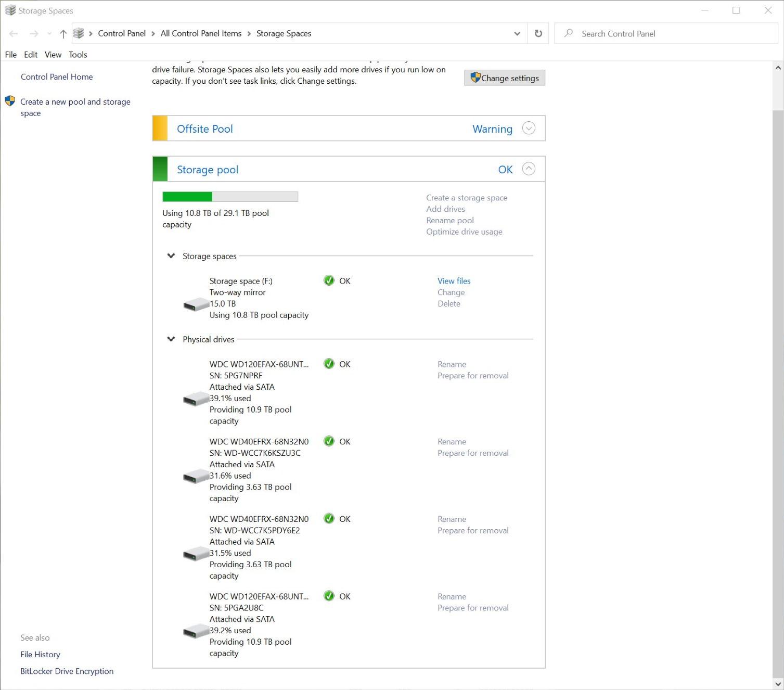Screen dimensions: 784x690
Task: Click the yellow Offsite Pool status swatch
Action: 160,128
